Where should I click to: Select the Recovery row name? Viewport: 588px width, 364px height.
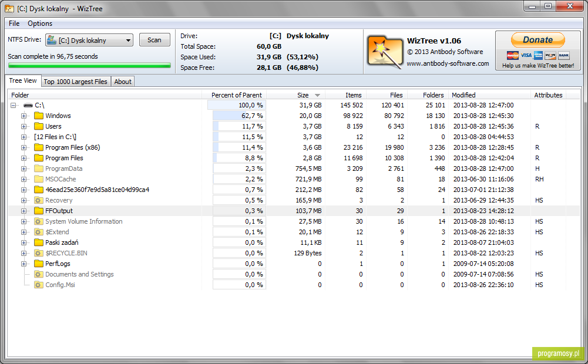(x=59, y=200)
